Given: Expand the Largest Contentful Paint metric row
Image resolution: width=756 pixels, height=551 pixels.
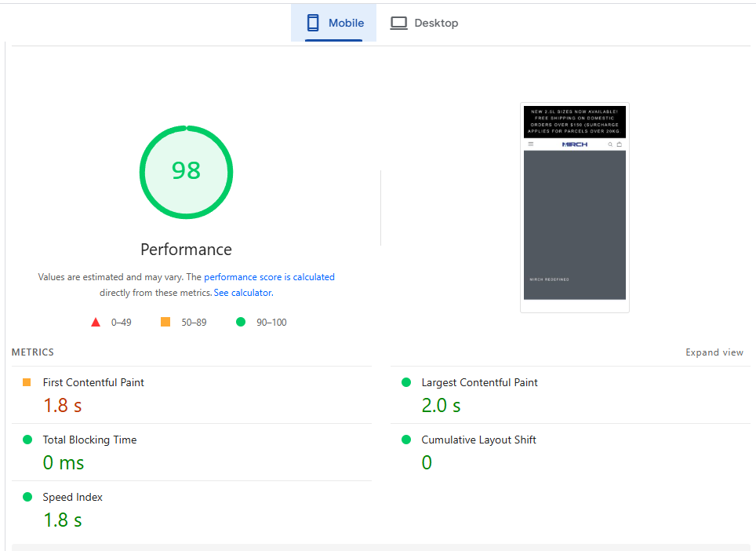Looking at the screenshot, I should (479, 383).
